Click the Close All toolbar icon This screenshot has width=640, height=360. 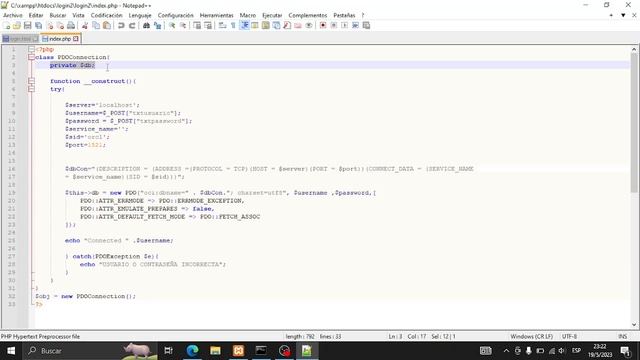(60, 26)
